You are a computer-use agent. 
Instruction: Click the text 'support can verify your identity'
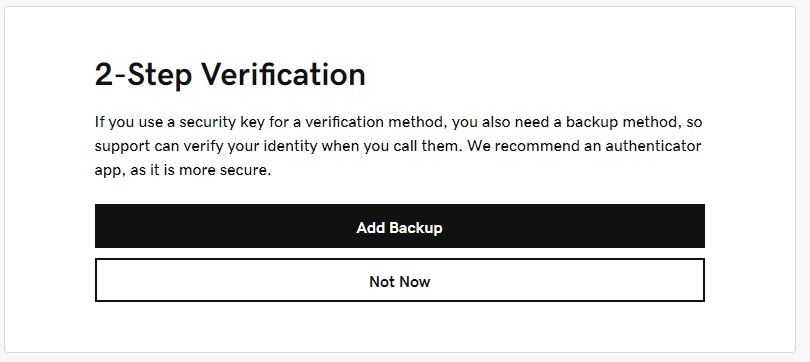tap(206, 146)
